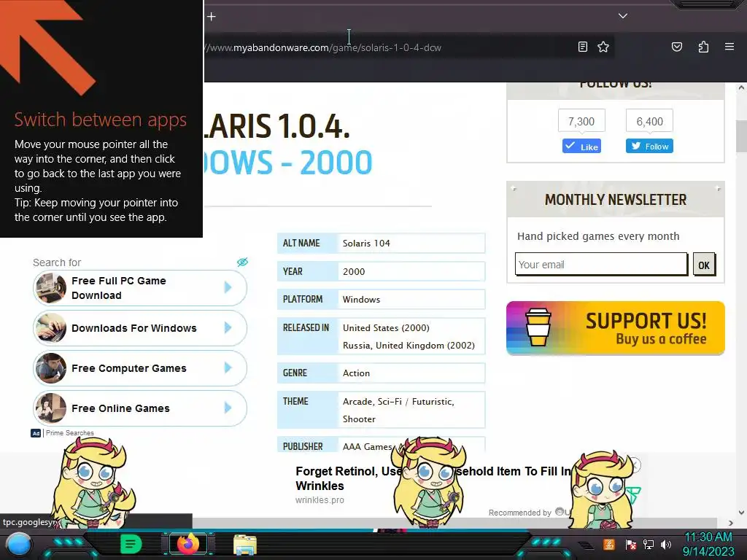
Task: Click scrollbar down arrow at bottom
Action: [741, 513]
